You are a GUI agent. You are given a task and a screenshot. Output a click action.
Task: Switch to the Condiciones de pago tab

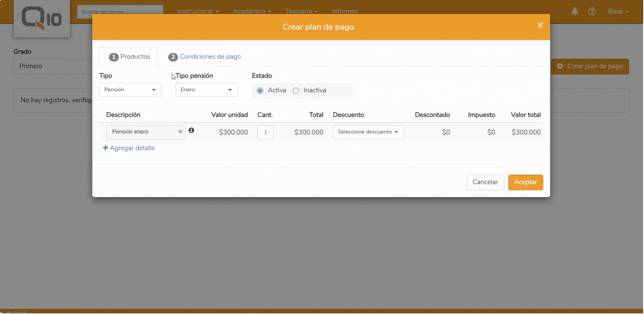210,57
